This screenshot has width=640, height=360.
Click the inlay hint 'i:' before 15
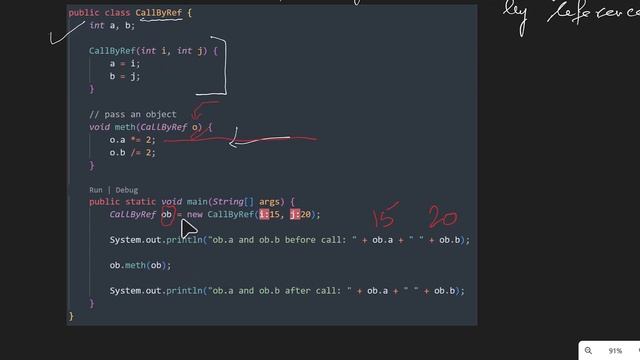(264, 214)
